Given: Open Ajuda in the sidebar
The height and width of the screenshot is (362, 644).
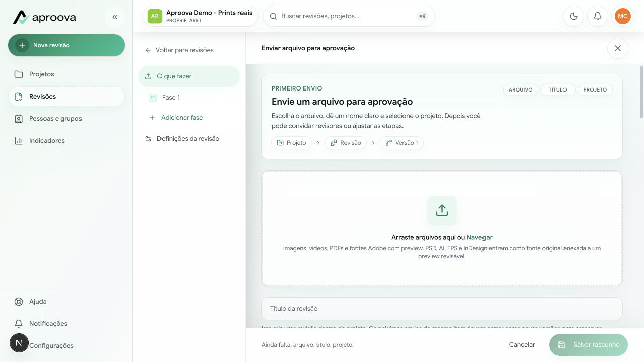Looking at the screenshot, I should (x=66, y=302).
